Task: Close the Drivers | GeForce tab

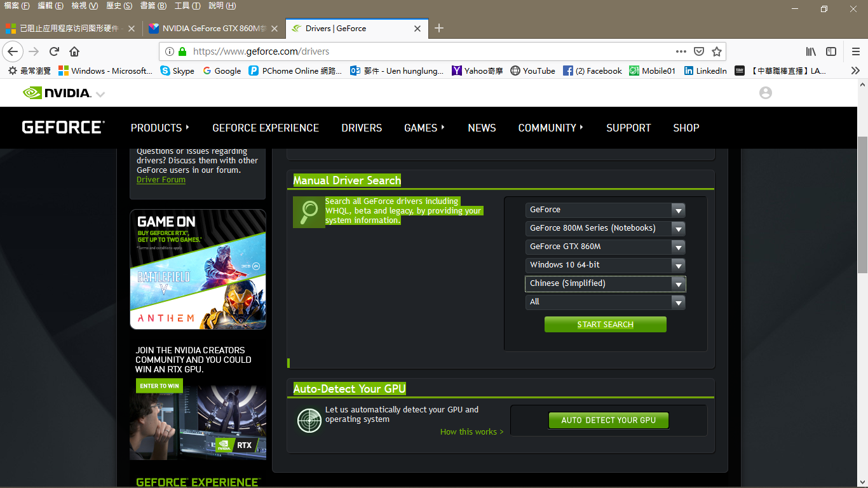Action: point(417,29)
